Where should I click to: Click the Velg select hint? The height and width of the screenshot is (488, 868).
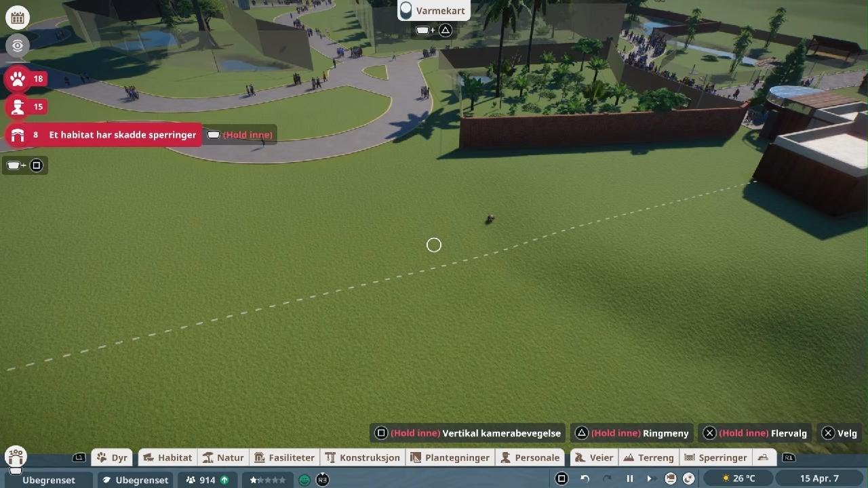click(x=839, y=433)
